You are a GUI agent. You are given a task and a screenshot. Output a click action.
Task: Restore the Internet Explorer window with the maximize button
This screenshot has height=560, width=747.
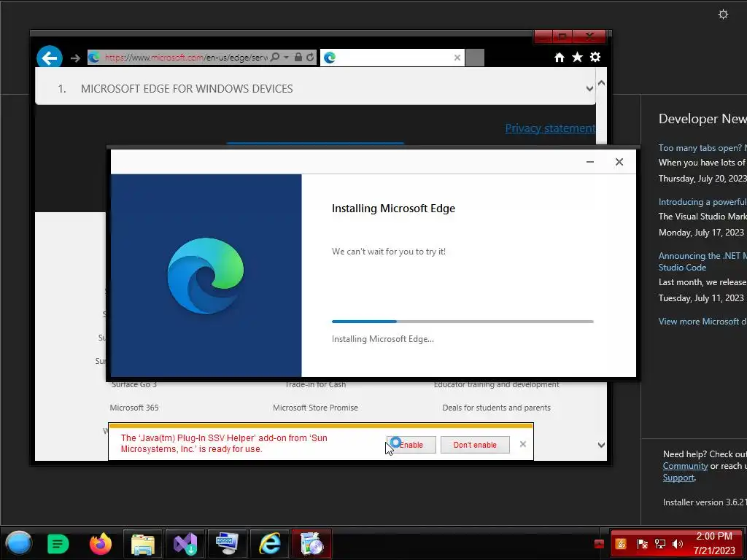tap(562, 36)
